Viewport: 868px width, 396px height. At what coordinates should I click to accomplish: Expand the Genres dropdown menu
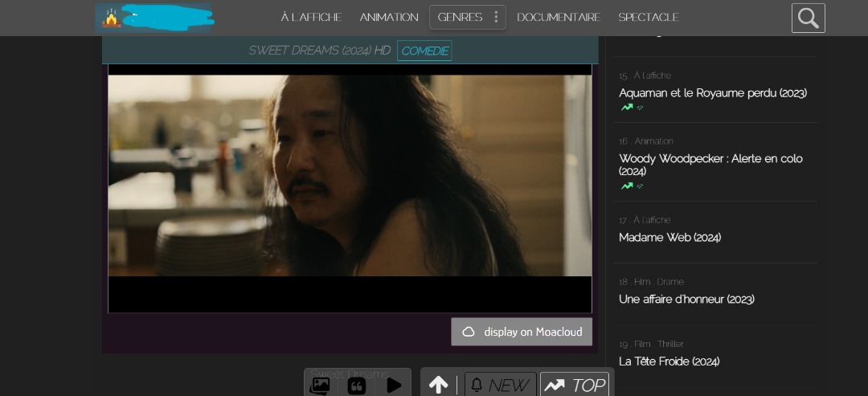[467, 17]
